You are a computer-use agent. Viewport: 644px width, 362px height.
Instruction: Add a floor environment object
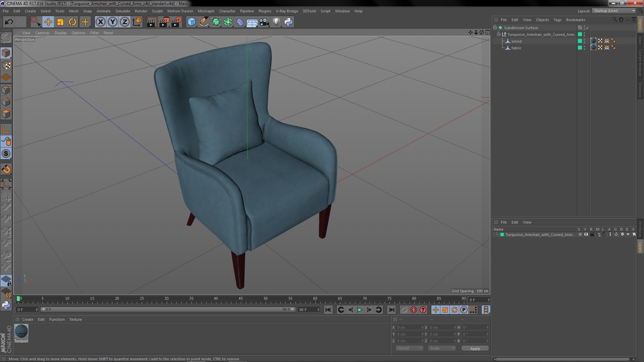(x=252, y=22)
